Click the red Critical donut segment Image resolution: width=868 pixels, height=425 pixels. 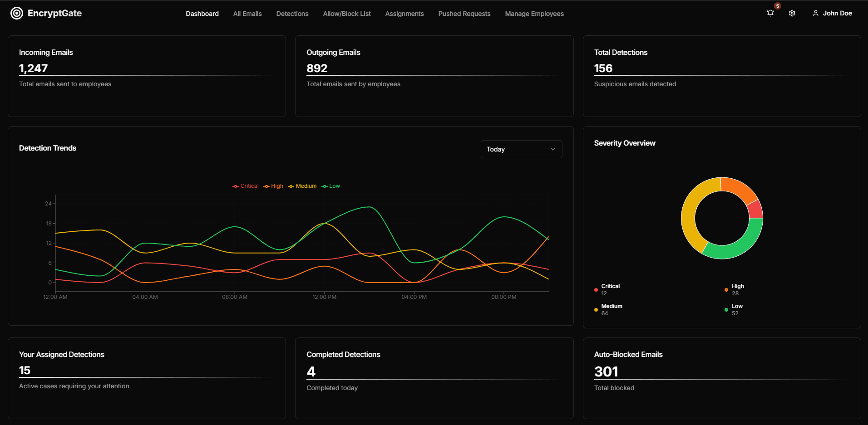755,210
